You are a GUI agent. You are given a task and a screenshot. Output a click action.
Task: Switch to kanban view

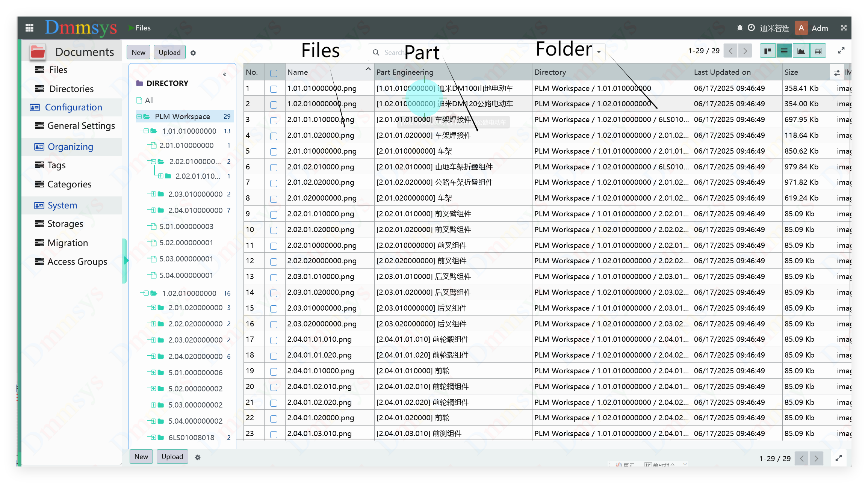767,51
